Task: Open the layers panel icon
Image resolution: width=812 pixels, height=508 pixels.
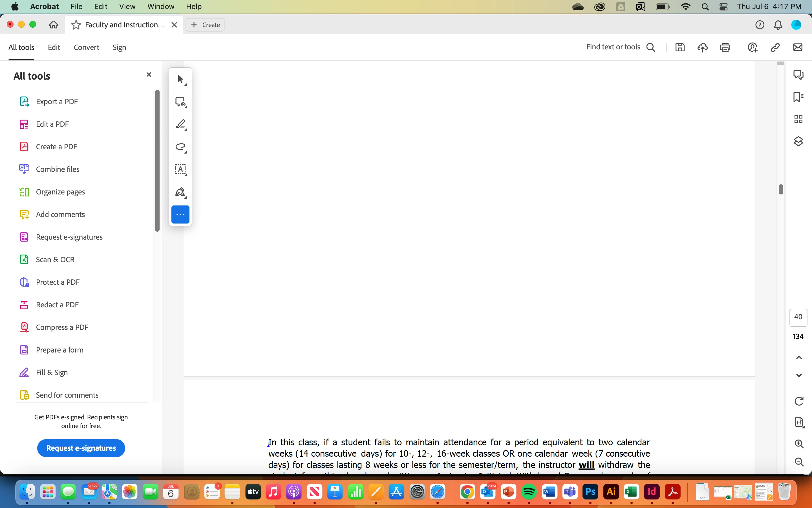Action: (798, 141)
